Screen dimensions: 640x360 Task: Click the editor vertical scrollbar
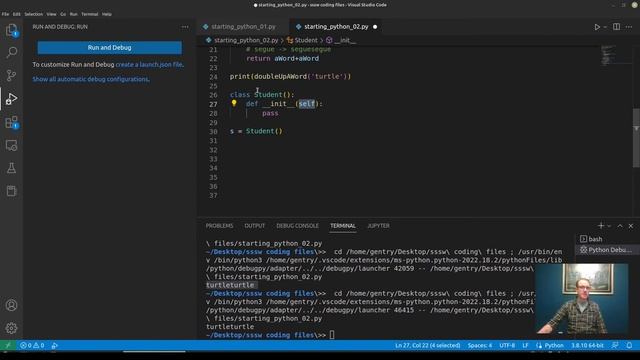636,138
